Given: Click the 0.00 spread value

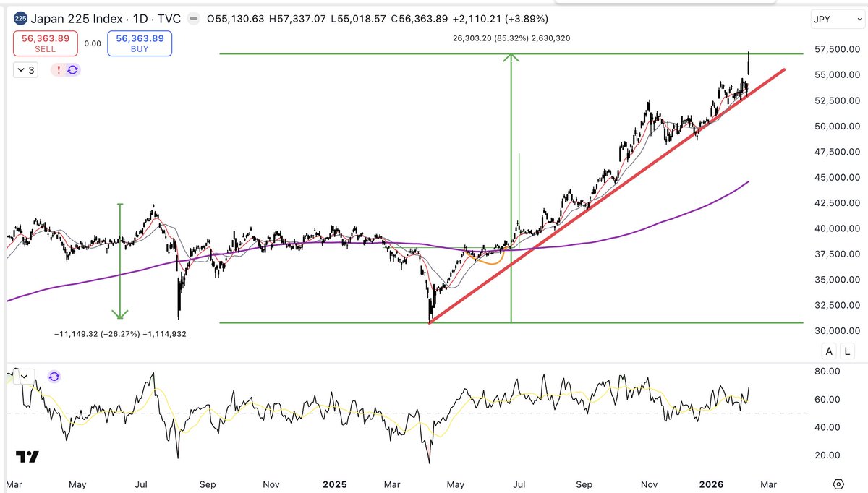Looking at the screenshot, I should click(x=93, y=43).
